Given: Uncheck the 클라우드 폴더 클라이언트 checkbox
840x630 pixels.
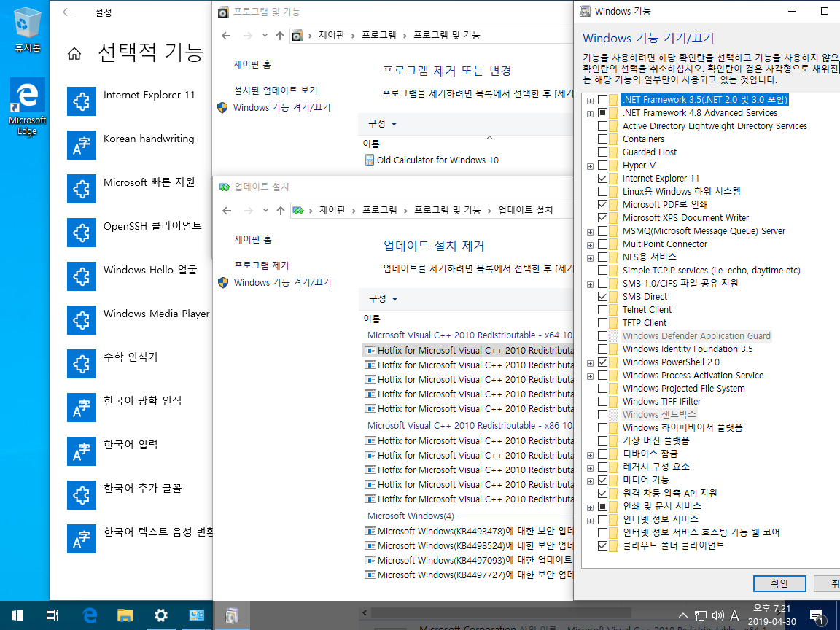Looking at the screenshot, I should tap(603, 546).
